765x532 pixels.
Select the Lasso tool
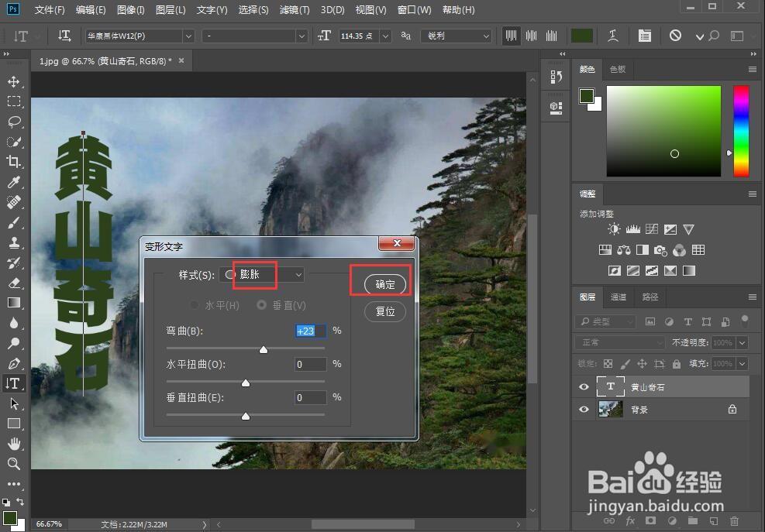click(x=14, y=122)
